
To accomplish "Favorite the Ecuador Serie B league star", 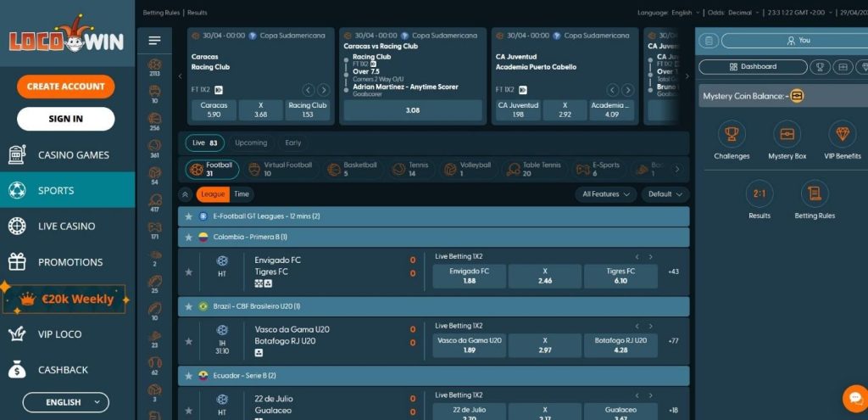I will point(189,376).
